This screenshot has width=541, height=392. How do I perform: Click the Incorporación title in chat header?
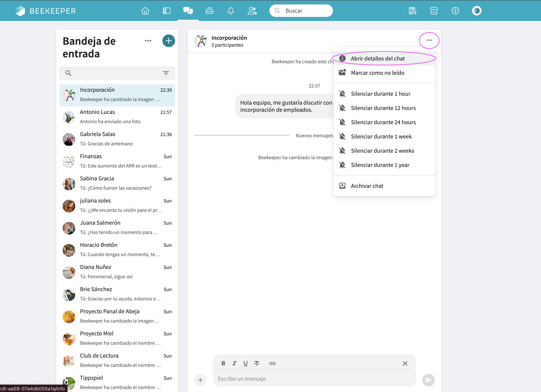(x=229, y=38)
